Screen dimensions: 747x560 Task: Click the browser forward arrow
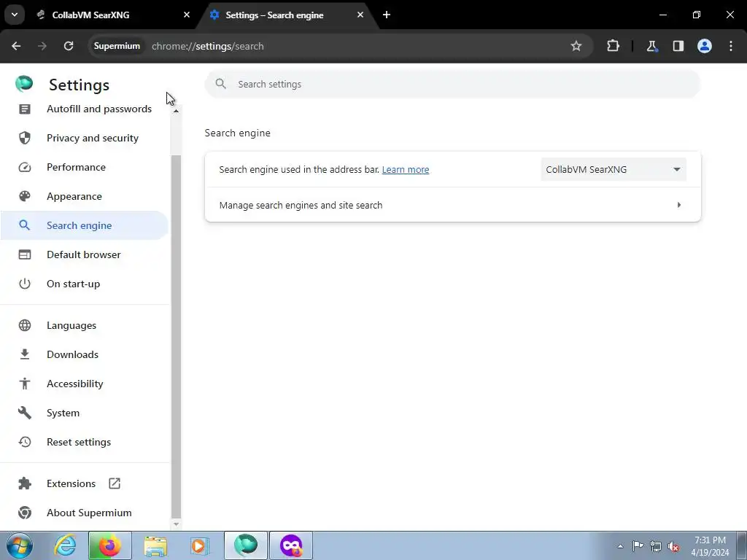[42, 46]
